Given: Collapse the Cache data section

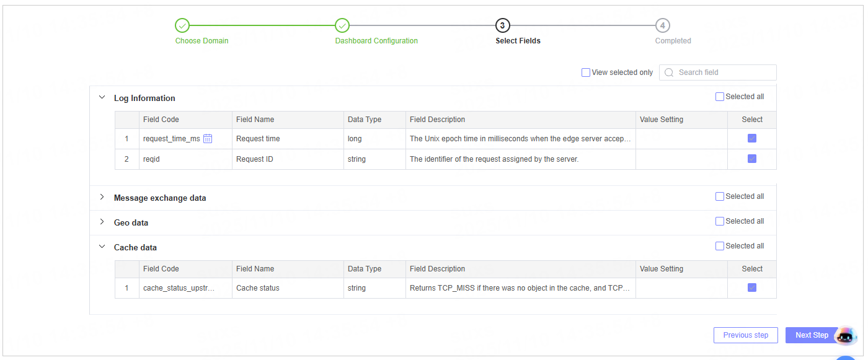Looking at the screenshot, I should (x=102, y=247).
